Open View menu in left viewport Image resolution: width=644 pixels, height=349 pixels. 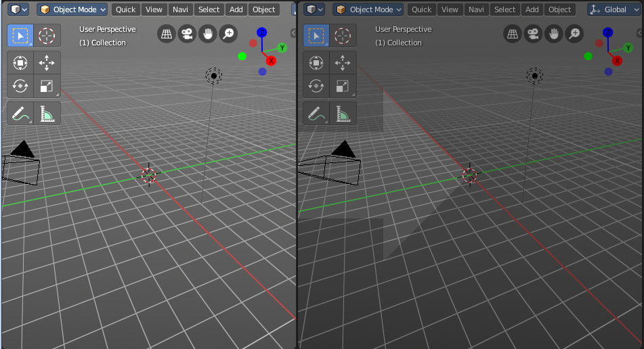[154, 9]
